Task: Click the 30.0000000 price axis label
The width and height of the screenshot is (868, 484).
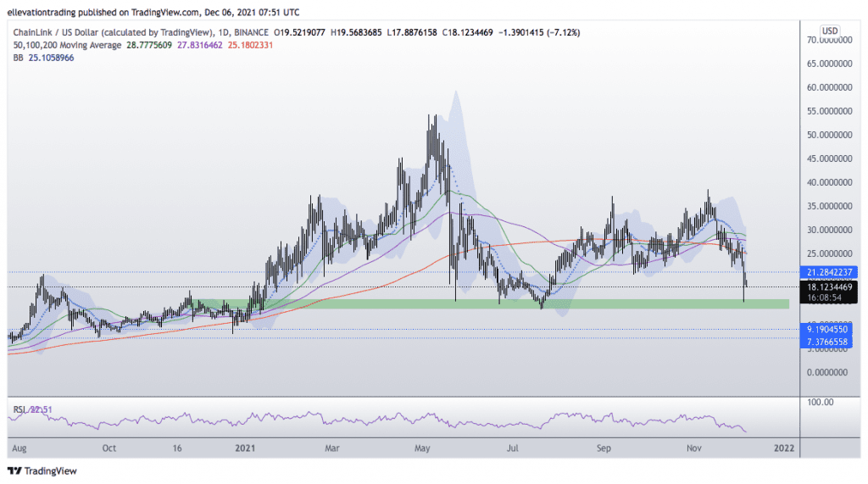Action: coord(829,230)
